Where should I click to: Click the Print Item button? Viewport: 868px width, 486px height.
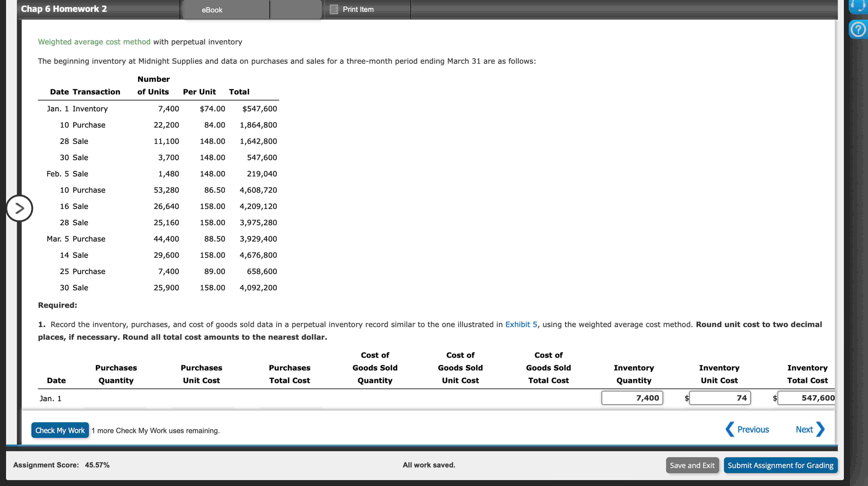(x=358, y=9)
